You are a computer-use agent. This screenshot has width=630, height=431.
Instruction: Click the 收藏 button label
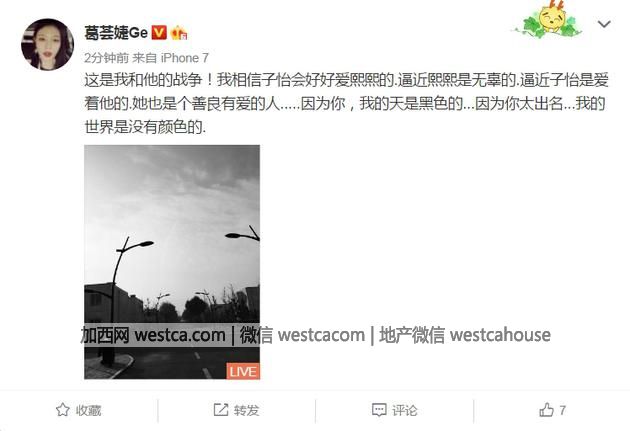88,411
